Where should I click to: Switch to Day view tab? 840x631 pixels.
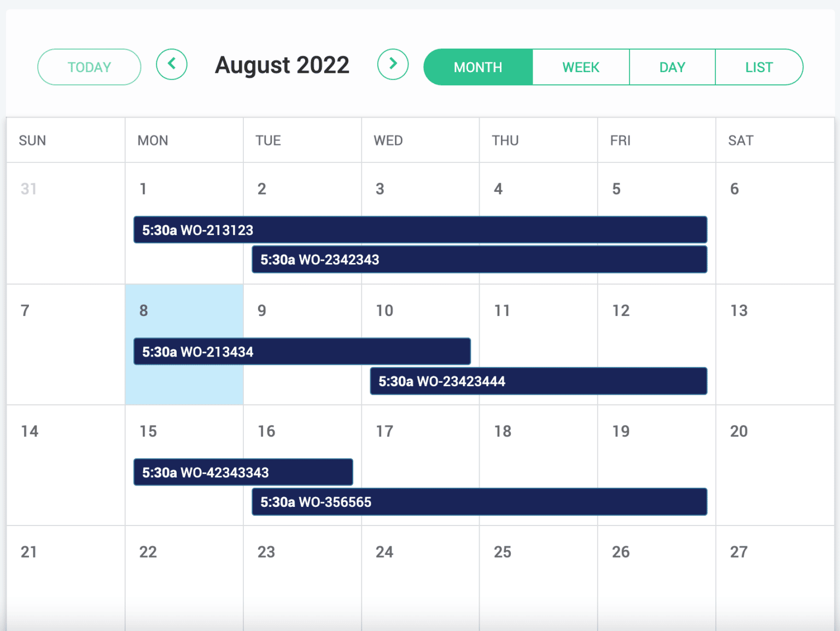672,67
